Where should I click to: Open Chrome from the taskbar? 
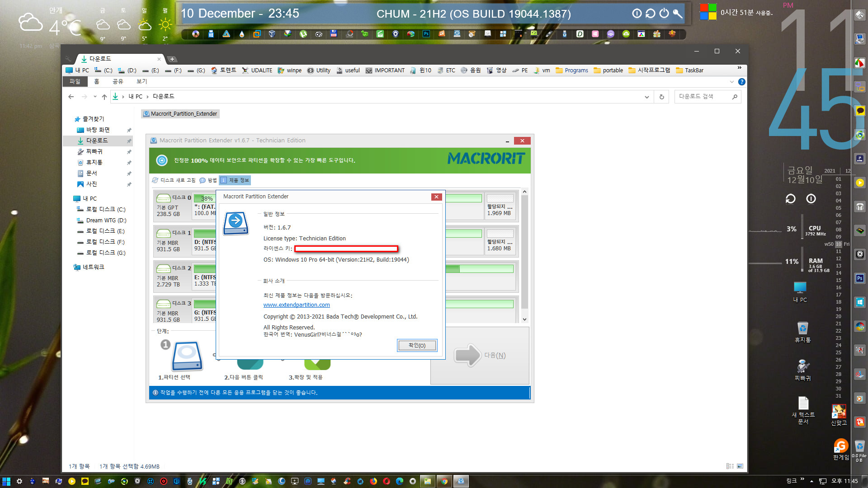pos(444,481)
